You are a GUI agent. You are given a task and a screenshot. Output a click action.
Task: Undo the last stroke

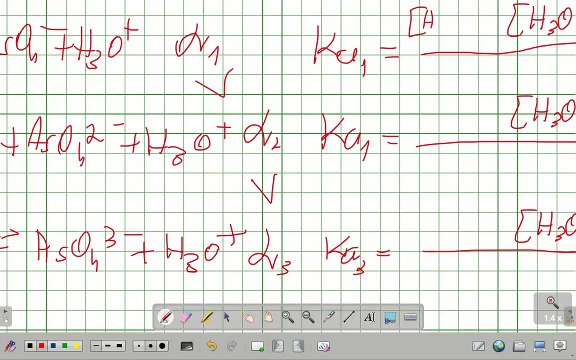(x=212, y=346)
